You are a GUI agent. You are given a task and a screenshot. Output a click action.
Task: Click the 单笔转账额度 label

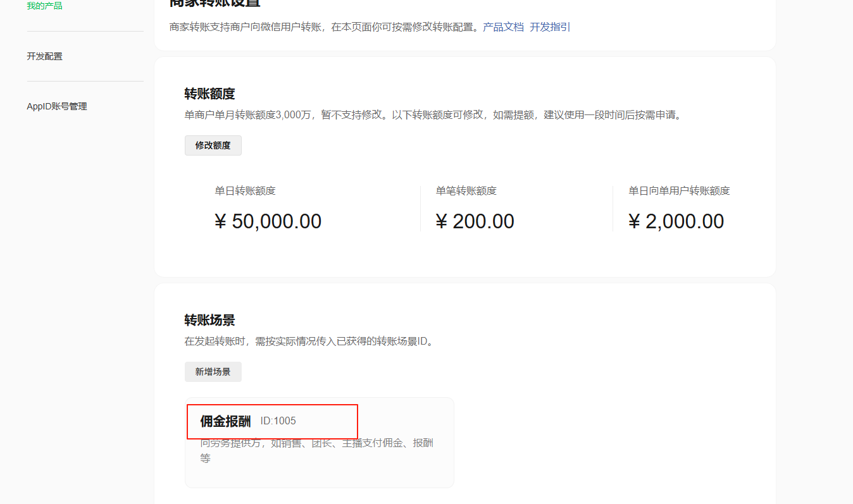click(x=466, y=191)
